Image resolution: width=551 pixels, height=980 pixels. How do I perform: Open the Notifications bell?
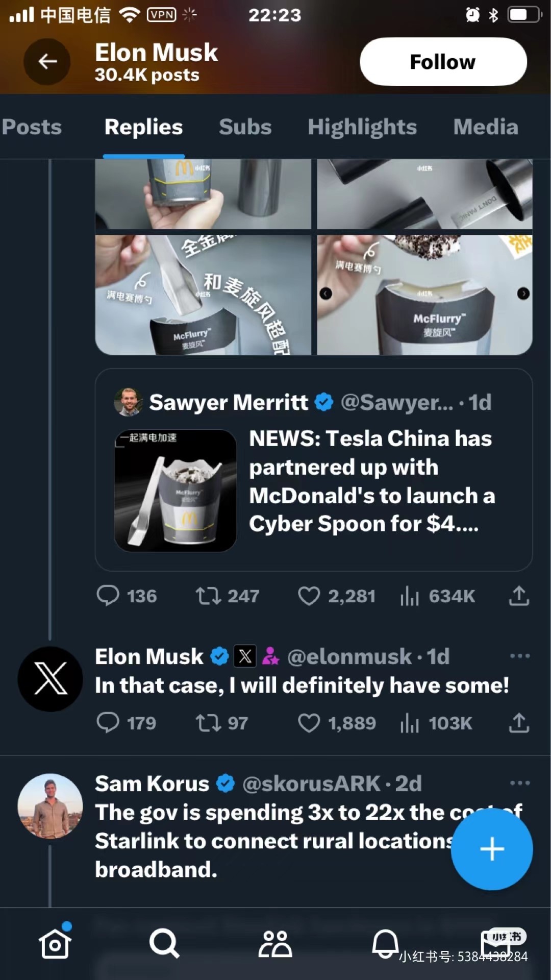coord(385,944)
